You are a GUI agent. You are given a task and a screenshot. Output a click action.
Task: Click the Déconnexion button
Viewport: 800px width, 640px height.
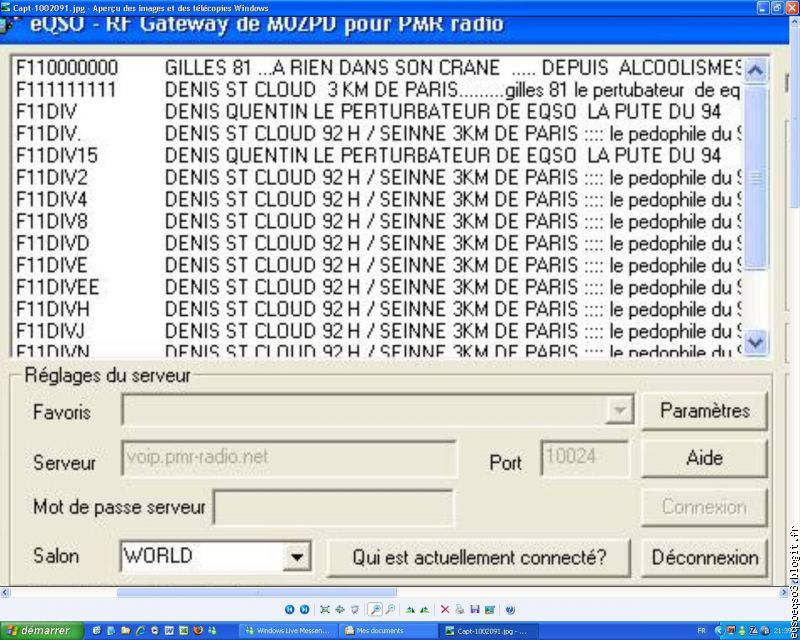pos(705,557)
